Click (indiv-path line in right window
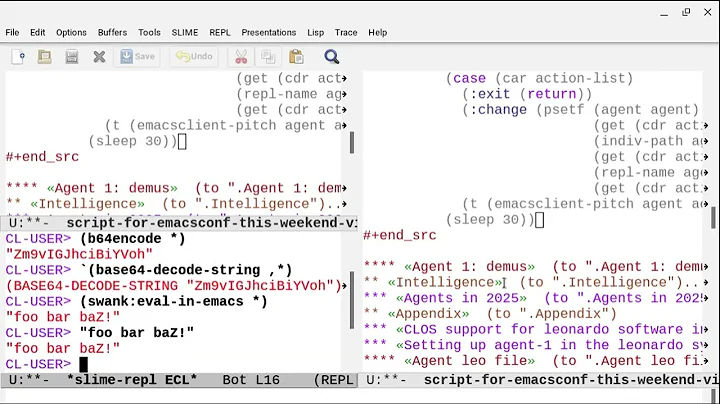This screenshot has height=404, width=720. coord(648,141)
